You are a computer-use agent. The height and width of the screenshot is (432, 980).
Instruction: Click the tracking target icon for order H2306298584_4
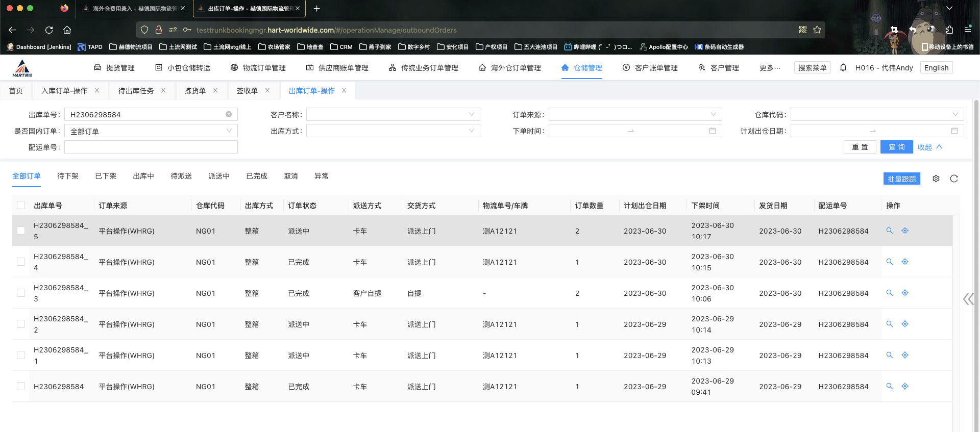tap(904, 262)
